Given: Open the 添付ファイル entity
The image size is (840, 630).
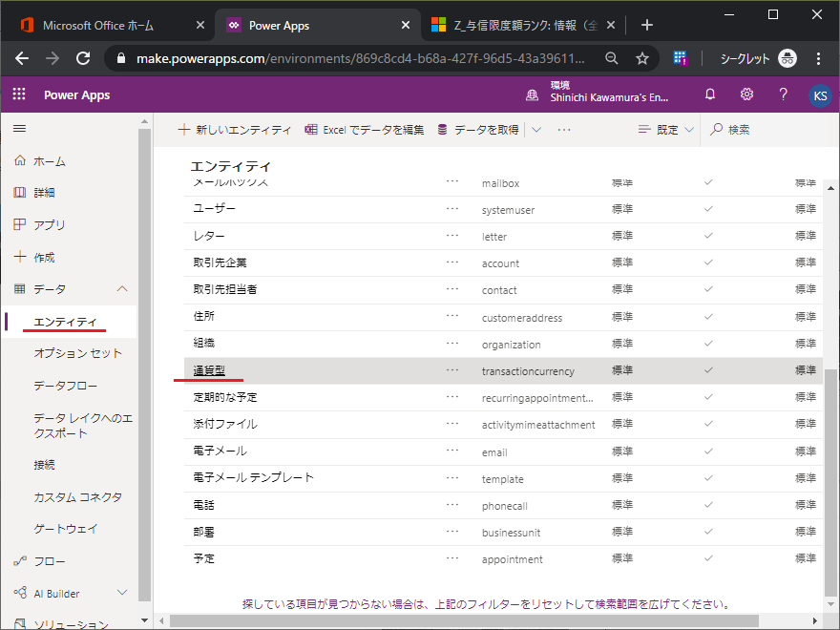Looking at the screenshot, I should tap(225, 424).
